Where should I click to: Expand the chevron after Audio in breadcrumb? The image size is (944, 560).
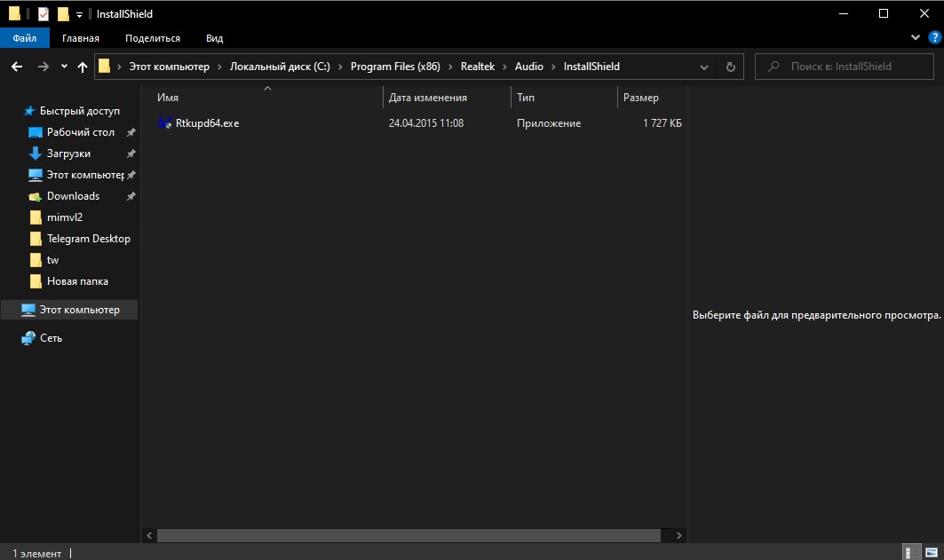(x=553, y=67)
